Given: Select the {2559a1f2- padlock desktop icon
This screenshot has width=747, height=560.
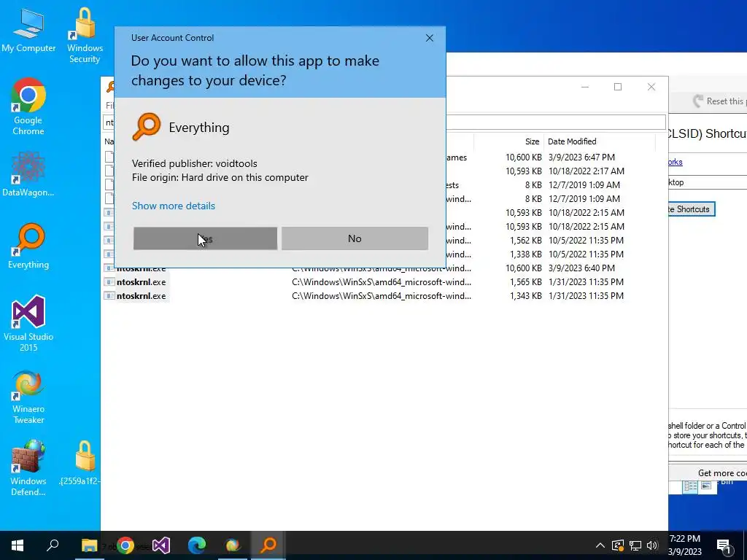Looking at the screenshot, I should [x=81, y=463].
